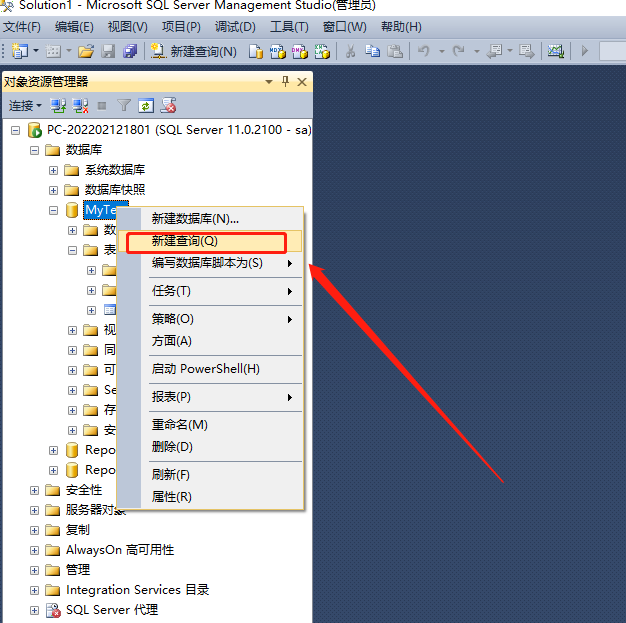Expand the 数据库快照 folder
This screenshot has width=626, height=623.
(53, 190)
